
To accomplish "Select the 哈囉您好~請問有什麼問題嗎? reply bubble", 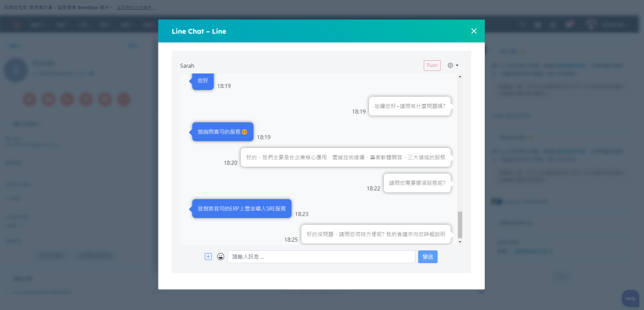I will point(410,106).
